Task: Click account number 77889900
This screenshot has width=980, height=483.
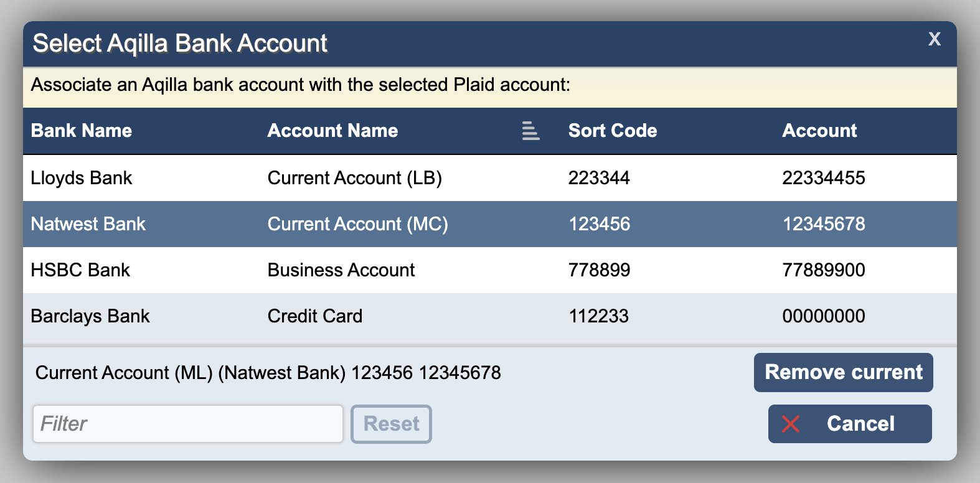Action: pos(823,270)
